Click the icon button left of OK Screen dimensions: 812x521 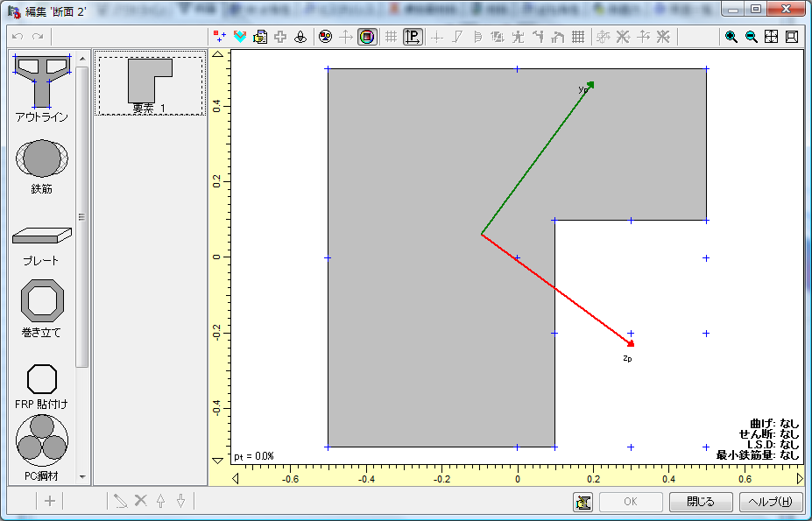coord(583,502)
